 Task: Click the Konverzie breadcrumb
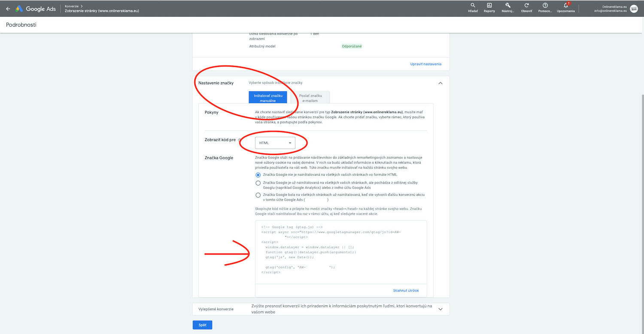click(x=72, y=6)
